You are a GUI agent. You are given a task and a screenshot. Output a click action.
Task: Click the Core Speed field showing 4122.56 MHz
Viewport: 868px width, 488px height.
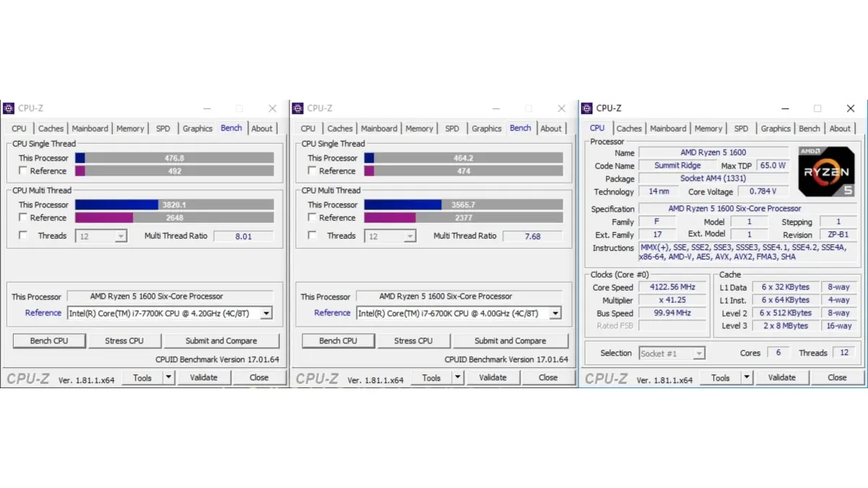click(672, 287)
